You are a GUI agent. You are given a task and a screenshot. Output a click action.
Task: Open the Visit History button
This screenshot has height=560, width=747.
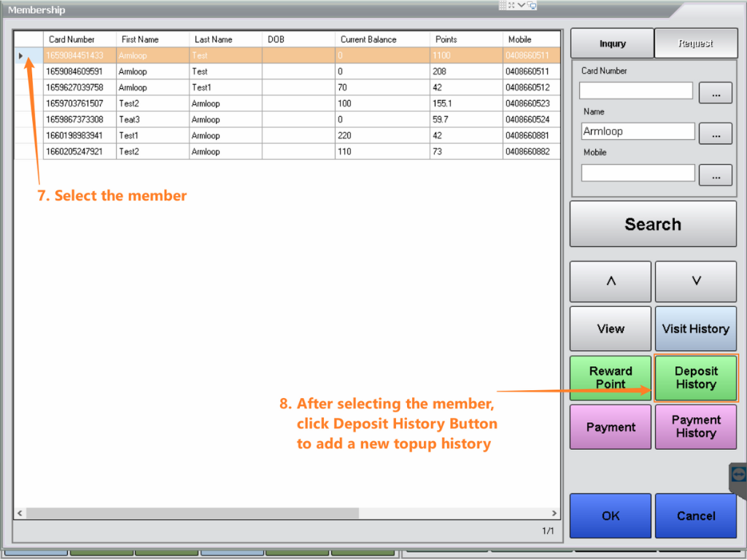point(696,329)
